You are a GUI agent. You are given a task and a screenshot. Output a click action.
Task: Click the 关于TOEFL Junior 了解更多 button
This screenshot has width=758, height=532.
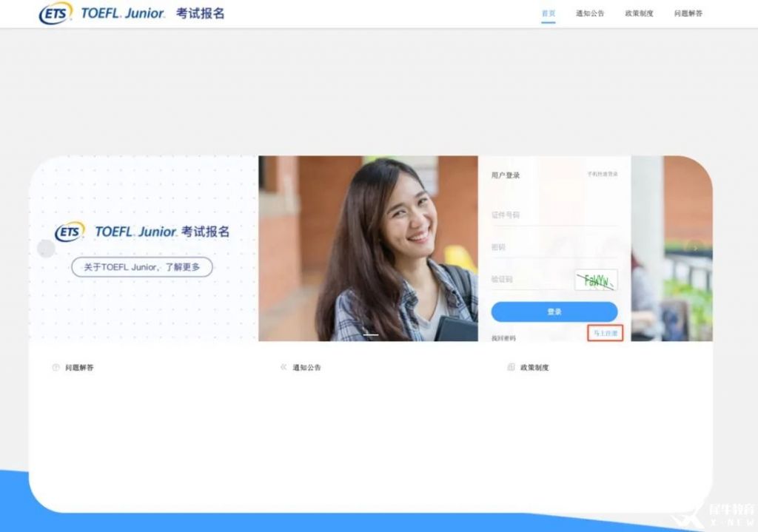(x=142, y=267)
